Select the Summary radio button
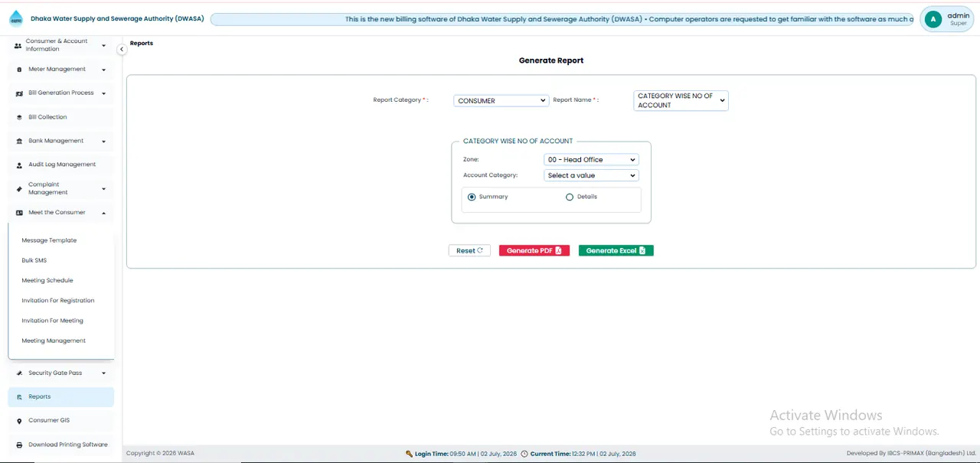The height and width of the screenshot is (463, 980). point(472,197)
